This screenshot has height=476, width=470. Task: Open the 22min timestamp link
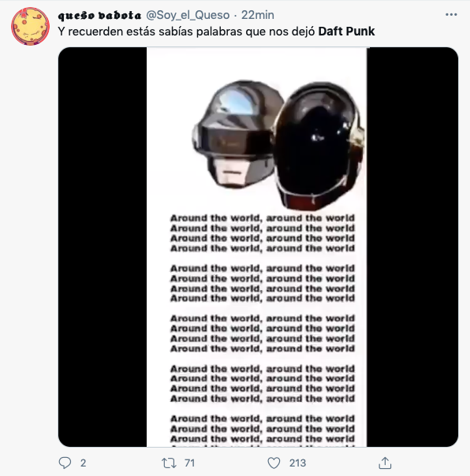tap(258, 15)
